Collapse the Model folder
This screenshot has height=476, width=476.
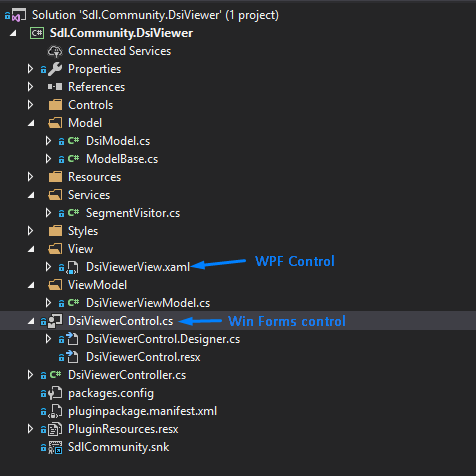(31, 123)
